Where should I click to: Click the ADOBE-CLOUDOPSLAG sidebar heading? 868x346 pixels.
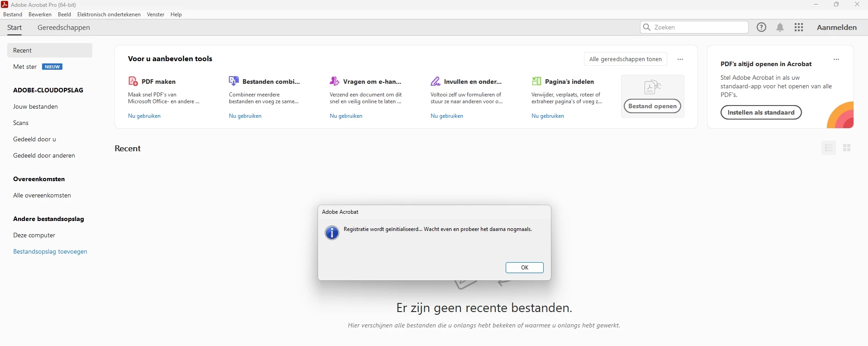[48, 90]
